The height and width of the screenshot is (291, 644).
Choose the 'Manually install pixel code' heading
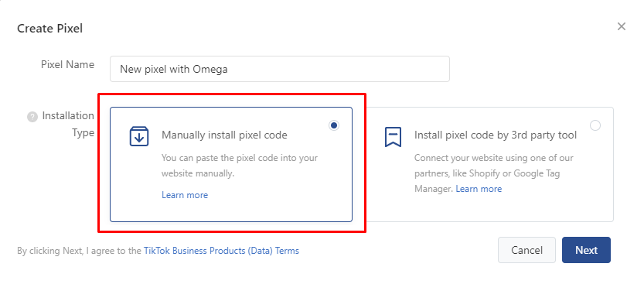224,135
